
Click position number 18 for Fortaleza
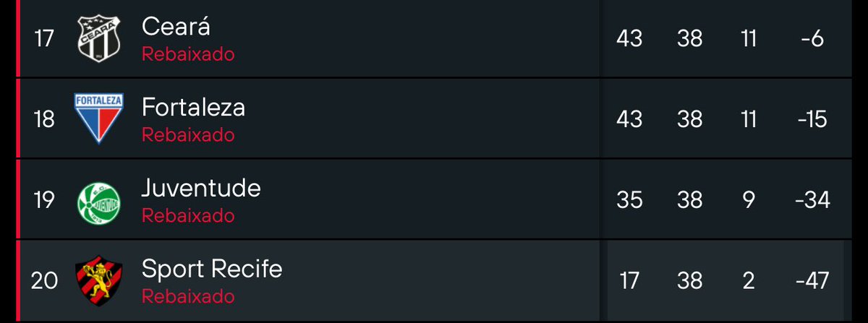(44, 119)
